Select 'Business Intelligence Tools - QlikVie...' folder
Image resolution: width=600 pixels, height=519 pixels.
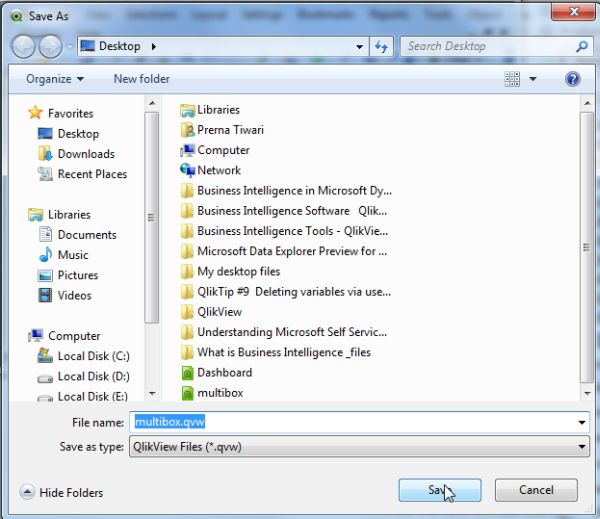coord(292,231)
